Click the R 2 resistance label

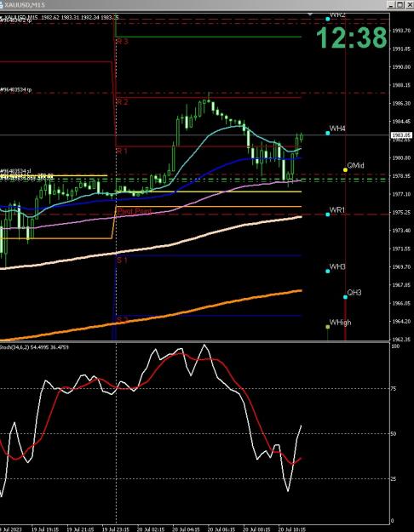point(123,102)
